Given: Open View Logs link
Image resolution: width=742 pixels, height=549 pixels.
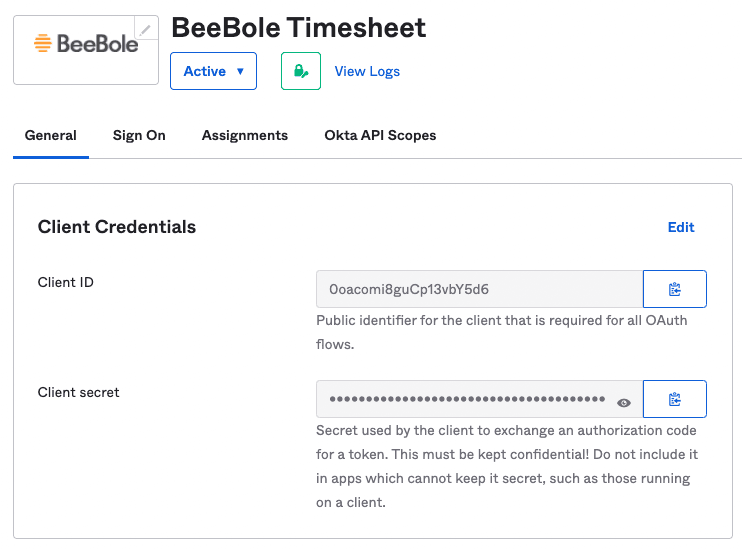Looking at the screenshot, I should tap(367, 71).
